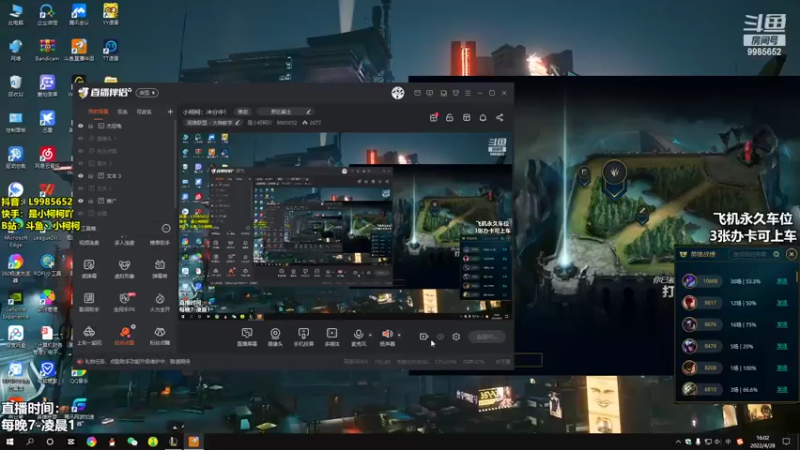Select the hero avatar with score 8676
The image size is (800, 450).
pos(690,324)
